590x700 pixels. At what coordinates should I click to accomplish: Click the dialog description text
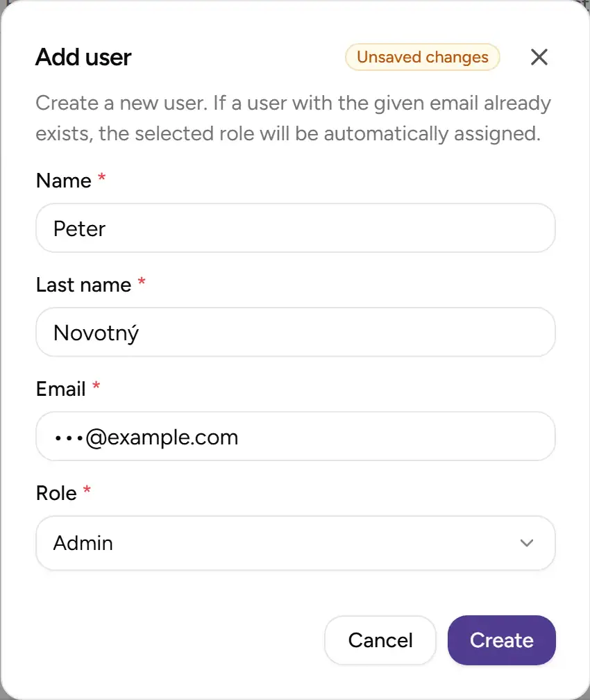point(292,118)
